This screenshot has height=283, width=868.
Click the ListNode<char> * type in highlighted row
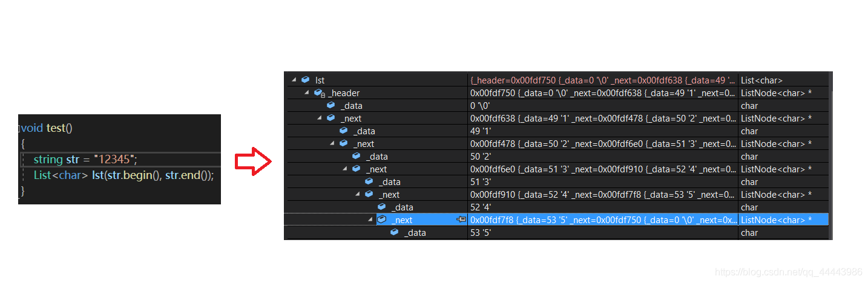pyautogui.click(x=776, y=220)
